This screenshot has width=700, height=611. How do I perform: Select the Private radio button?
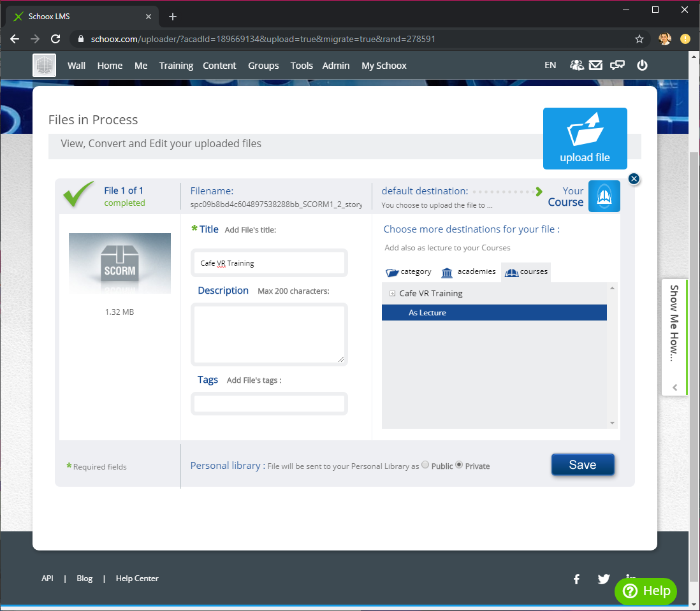(459, 464)
